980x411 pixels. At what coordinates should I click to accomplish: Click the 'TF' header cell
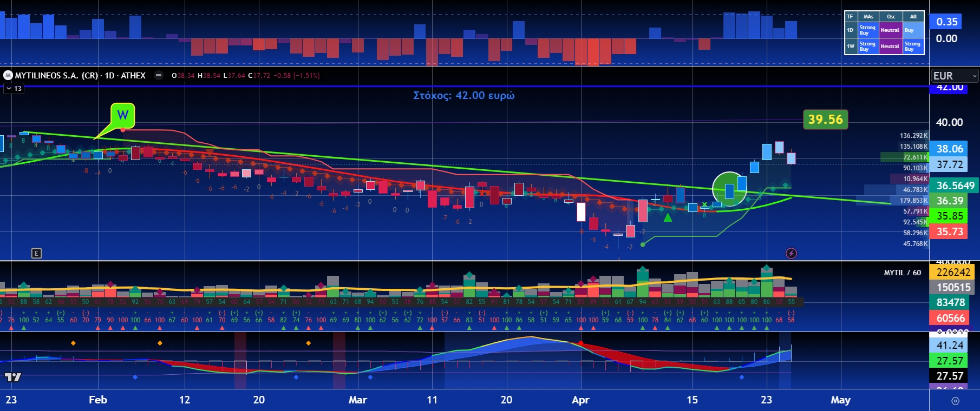pos(851,17)
